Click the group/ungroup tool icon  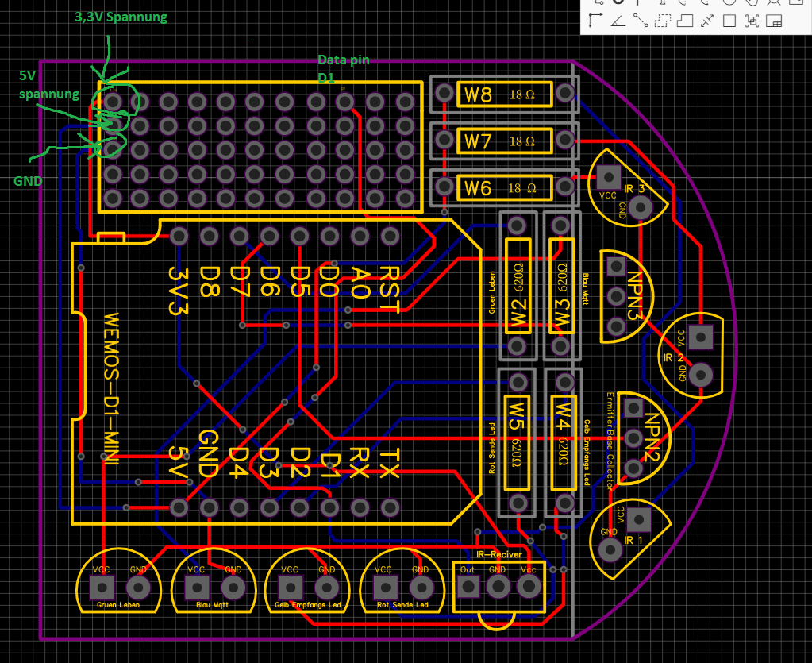pyautogui.click(x=752, y=21)
